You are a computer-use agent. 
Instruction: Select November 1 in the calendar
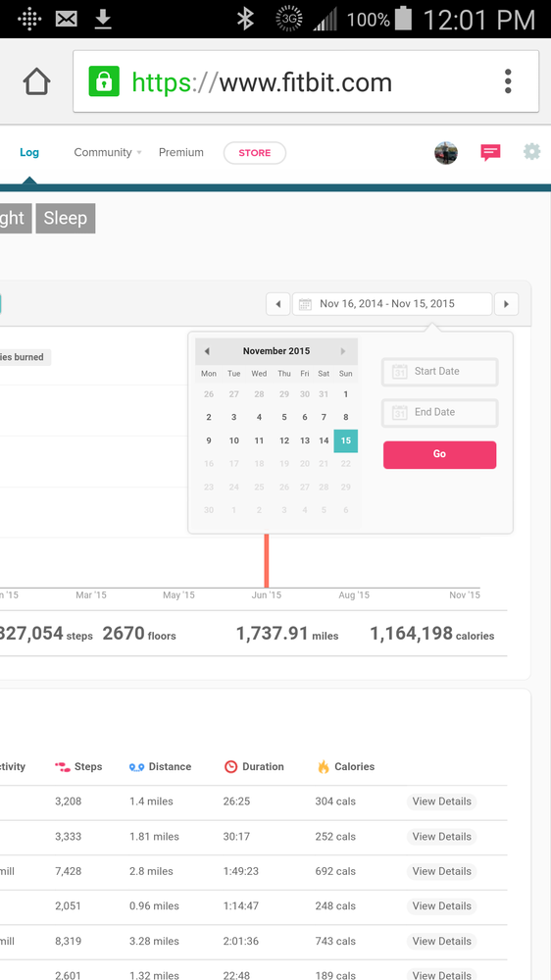point(345,394)
